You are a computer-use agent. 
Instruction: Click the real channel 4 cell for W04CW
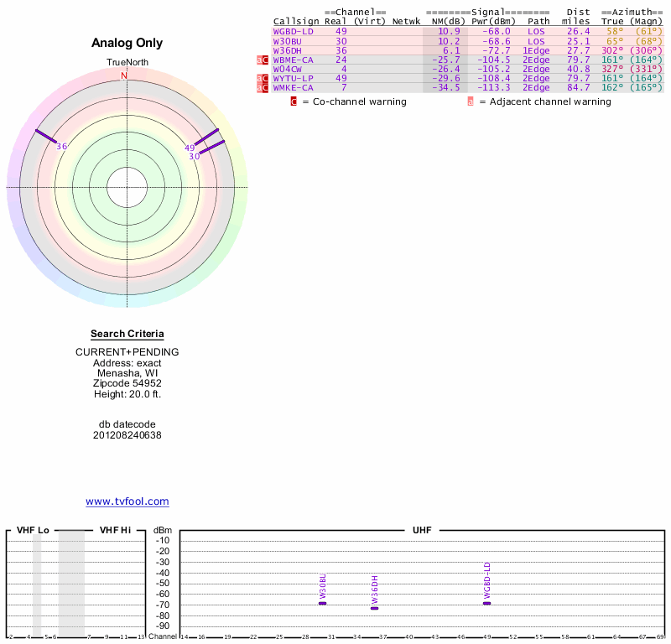coord(344,70)
